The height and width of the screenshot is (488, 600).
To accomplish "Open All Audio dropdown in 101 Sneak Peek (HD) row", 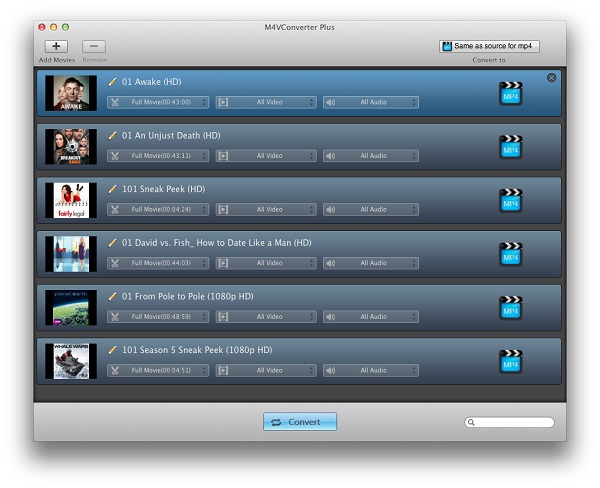I will pos(371,209).
